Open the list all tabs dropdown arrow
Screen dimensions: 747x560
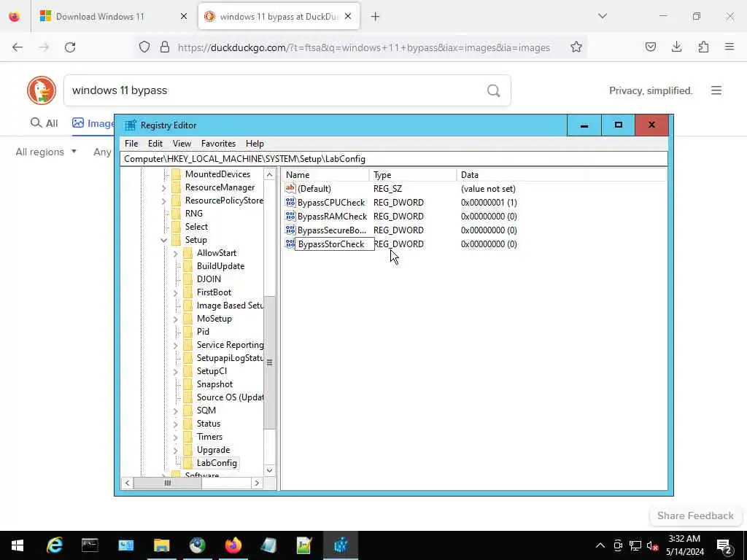point(603,16)
